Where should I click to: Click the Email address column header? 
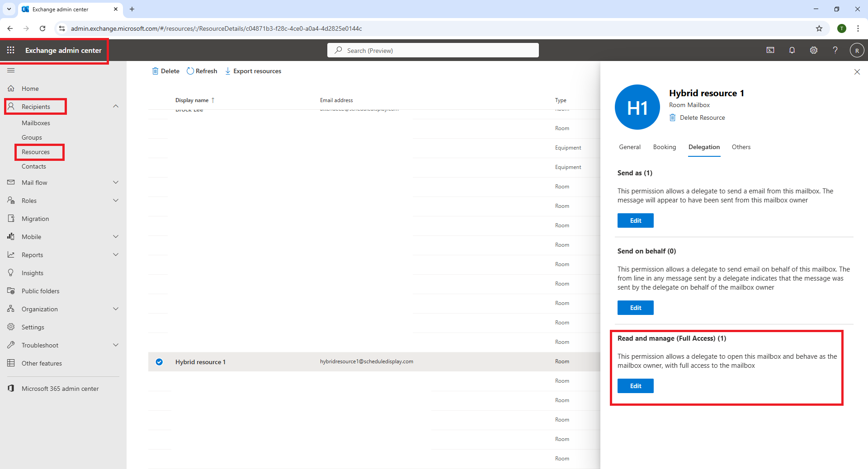tap(336, 100)
